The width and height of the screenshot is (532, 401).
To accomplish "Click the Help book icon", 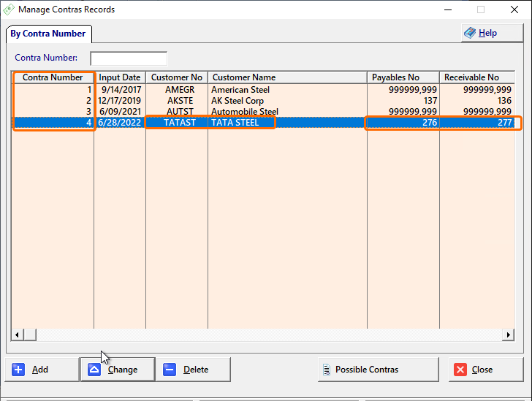I will point(470,33).
